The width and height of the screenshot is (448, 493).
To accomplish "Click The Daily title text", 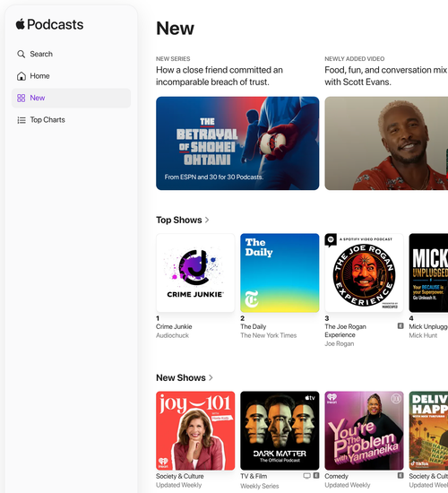I will tap(254, 326).
